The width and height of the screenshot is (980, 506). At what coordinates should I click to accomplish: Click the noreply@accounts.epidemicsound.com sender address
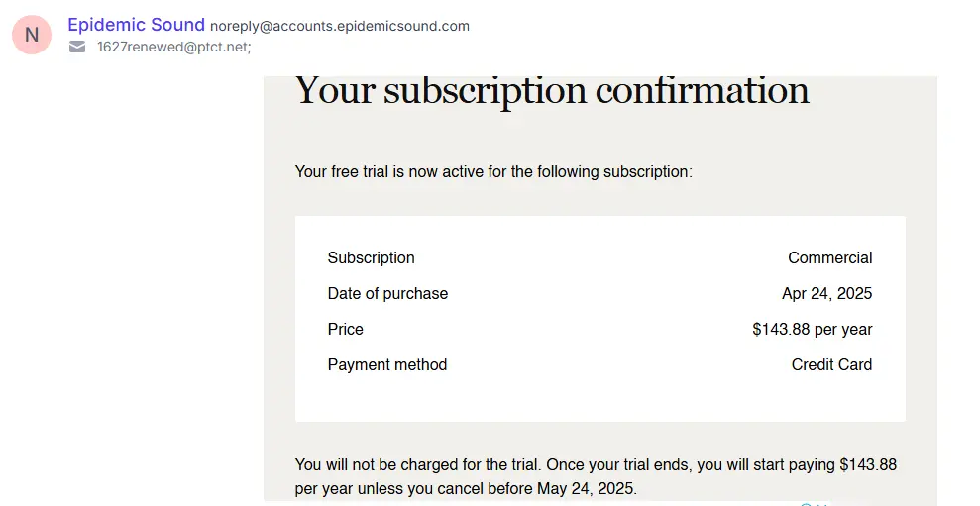click(339, 26)
